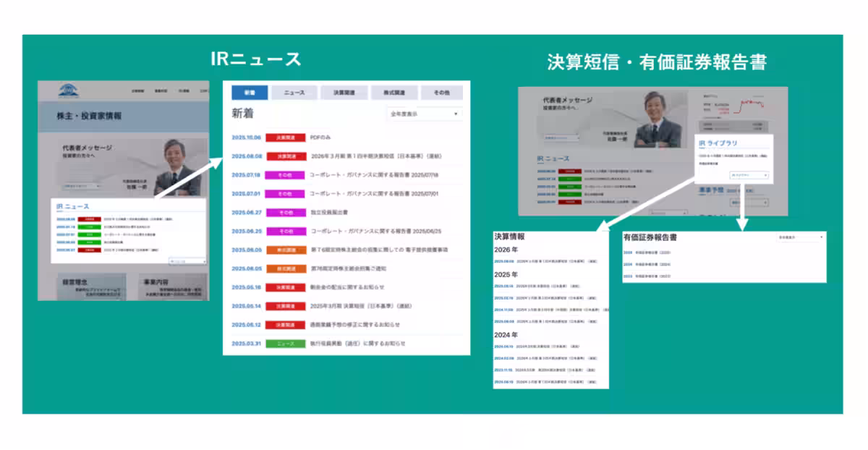The height and width of the screenshot is (450, 868).
Task: Select the 株式関連 tab
Action: coord(394,92)
